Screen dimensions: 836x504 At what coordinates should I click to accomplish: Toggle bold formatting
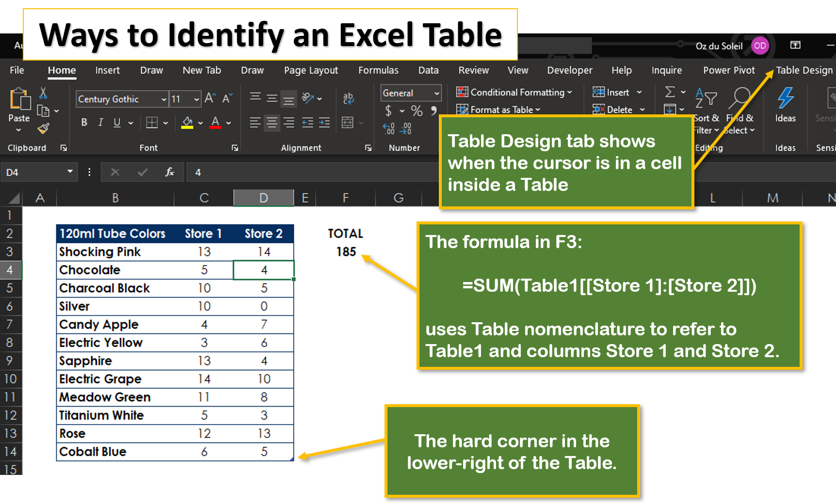[x=83, y=123]
